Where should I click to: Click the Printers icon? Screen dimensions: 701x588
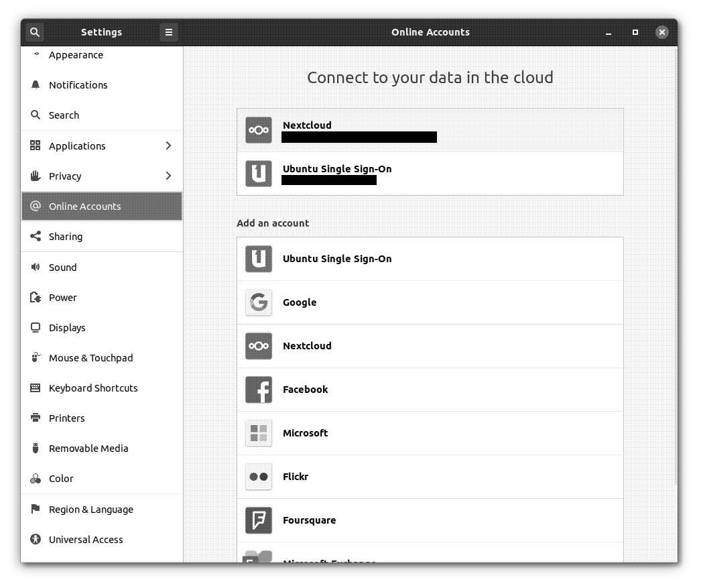click(x=36, y=418)
